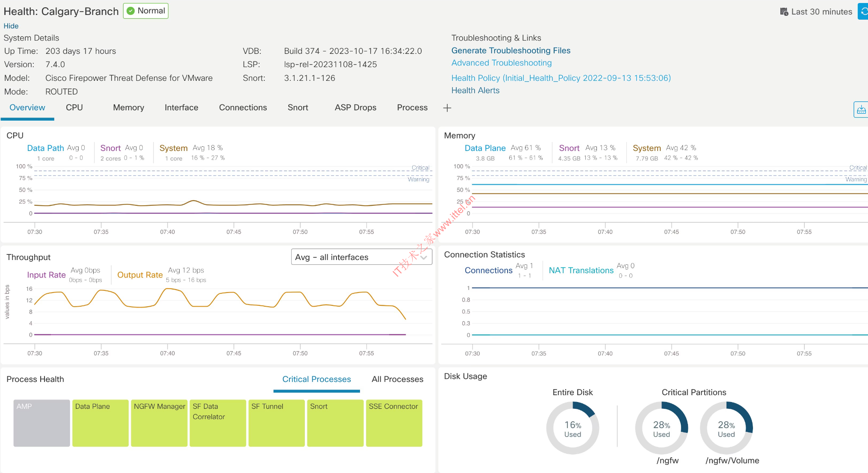Toggle the Snort series in Memory chart

pyautogui.click(x=569, y=148)
